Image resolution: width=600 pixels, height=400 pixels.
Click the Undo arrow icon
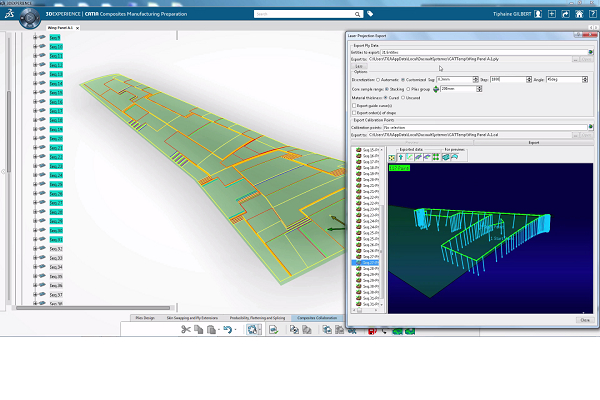pyautogui.click(x=227, y=330)
